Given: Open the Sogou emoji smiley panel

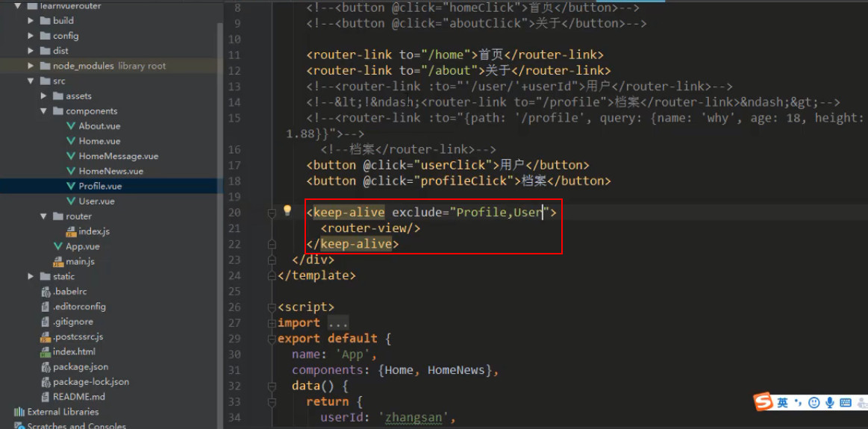Looking at the screenshot, I should pos(814,402).
